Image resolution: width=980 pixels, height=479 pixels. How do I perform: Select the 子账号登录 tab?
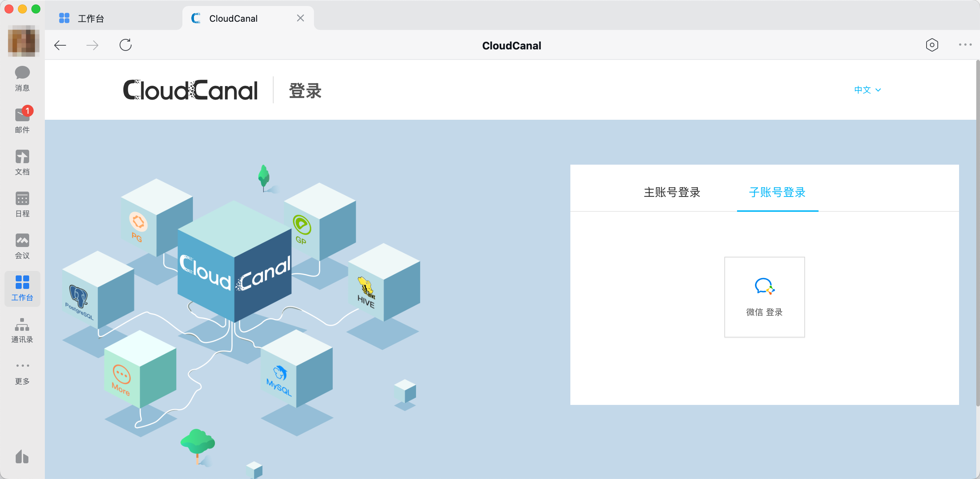pos(777,192)
